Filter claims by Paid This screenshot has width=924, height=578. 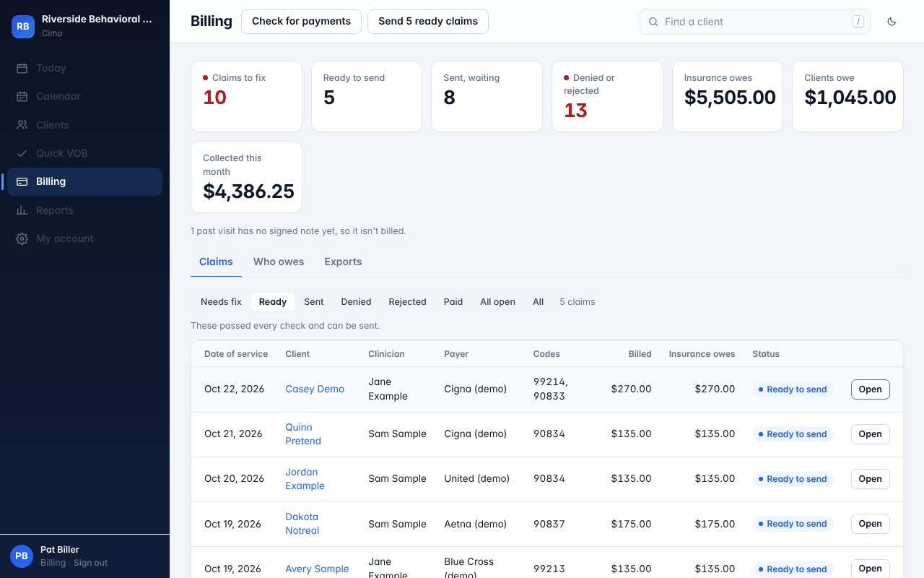coord(453,302)
